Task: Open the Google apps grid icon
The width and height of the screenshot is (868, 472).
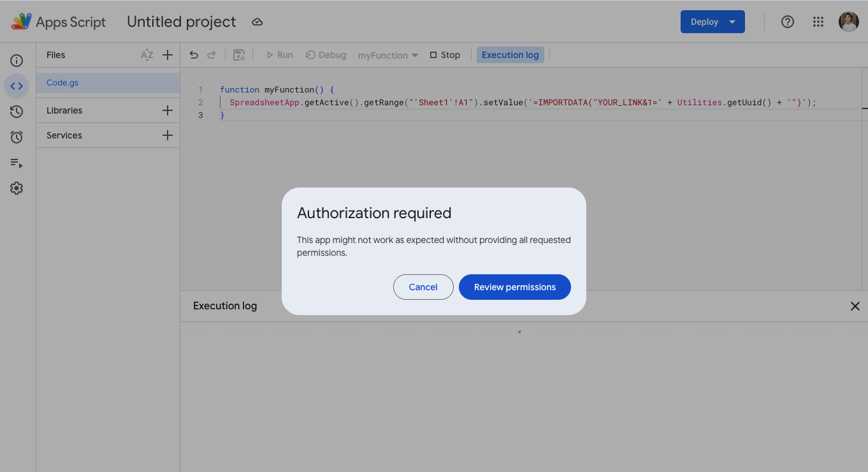Action: pyautogui.click(x=818, y=22)
